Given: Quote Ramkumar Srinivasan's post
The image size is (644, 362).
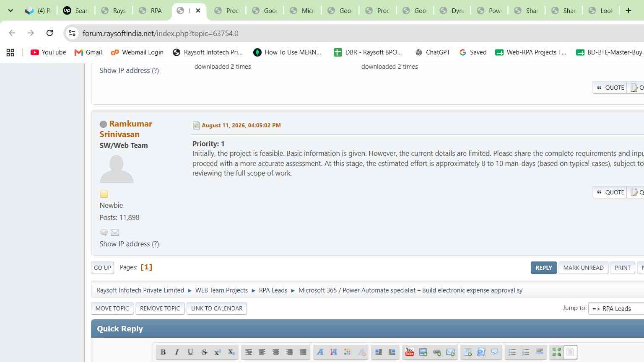Looking at the screenshot, I should pos(610,192).
